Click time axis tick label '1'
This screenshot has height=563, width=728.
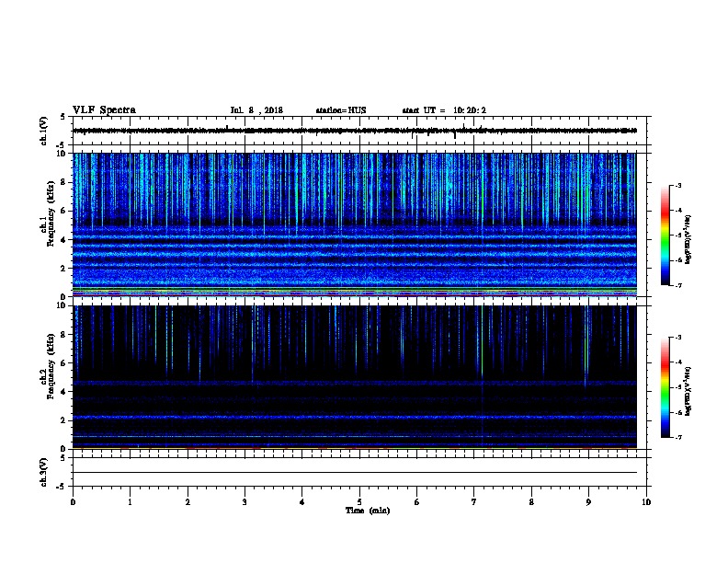click(130, 501)
